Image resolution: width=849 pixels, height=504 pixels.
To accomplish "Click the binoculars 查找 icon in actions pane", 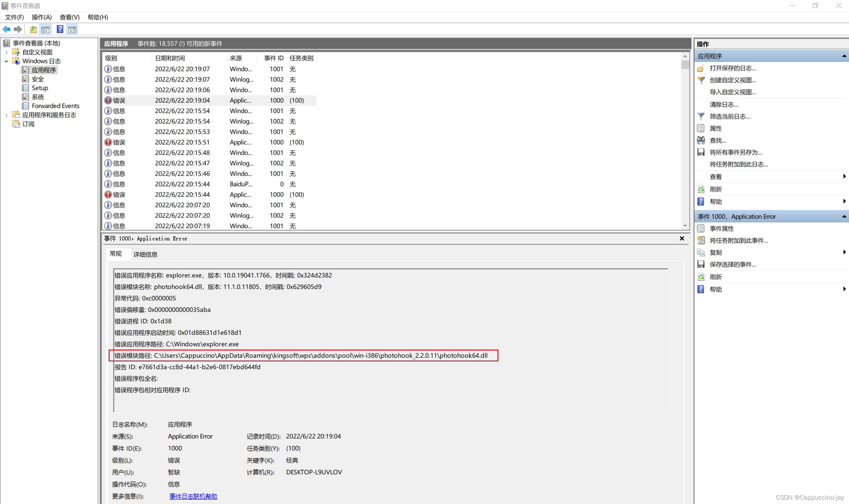I will click(x=701, y=140).
